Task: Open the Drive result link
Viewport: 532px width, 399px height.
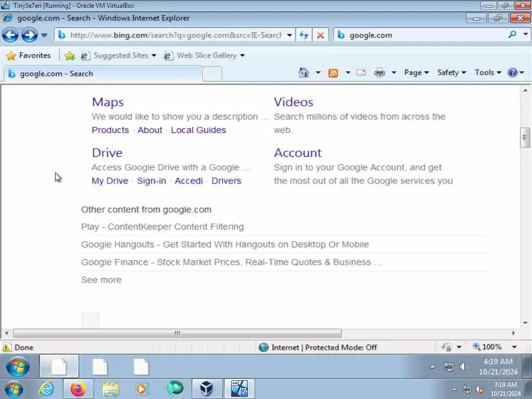Action: 107,153
